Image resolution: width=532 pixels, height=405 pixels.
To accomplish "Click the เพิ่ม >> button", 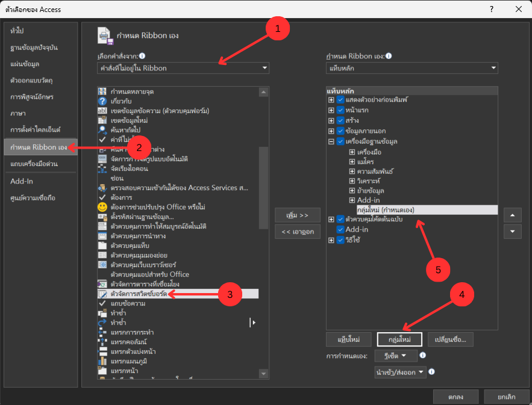I will click(298, 215).
